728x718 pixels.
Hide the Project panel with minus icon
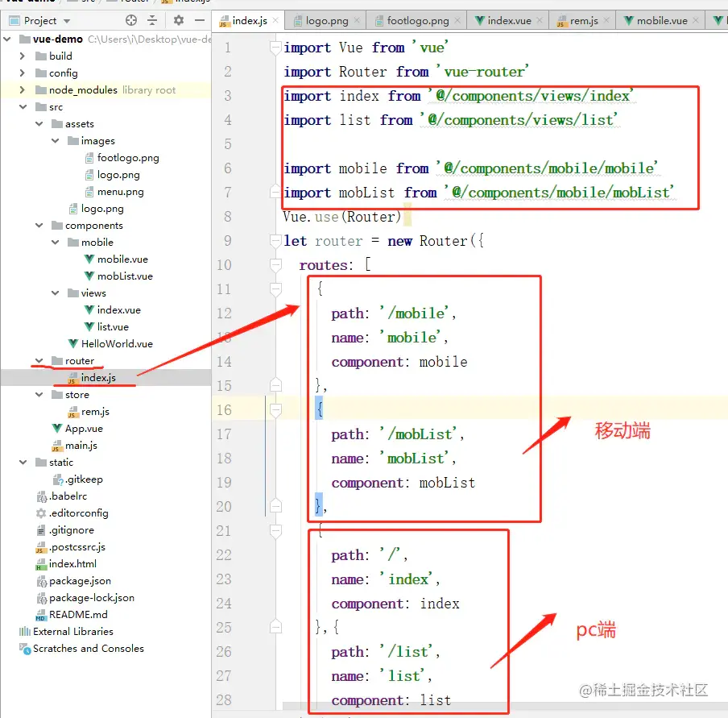click(x=200, y=20)
